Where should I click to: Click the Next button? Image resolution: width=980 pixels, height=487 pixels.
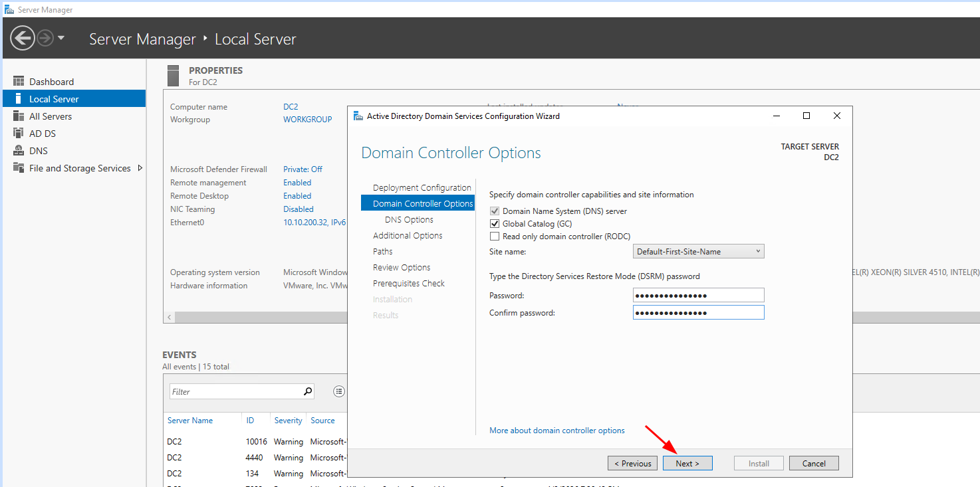687,463
